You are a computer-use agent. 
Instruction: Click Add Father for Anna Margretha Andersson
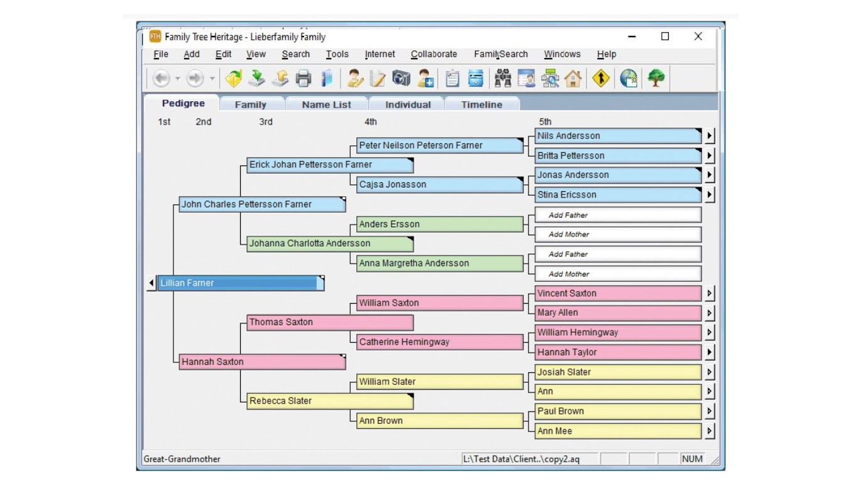pos(618,254)
